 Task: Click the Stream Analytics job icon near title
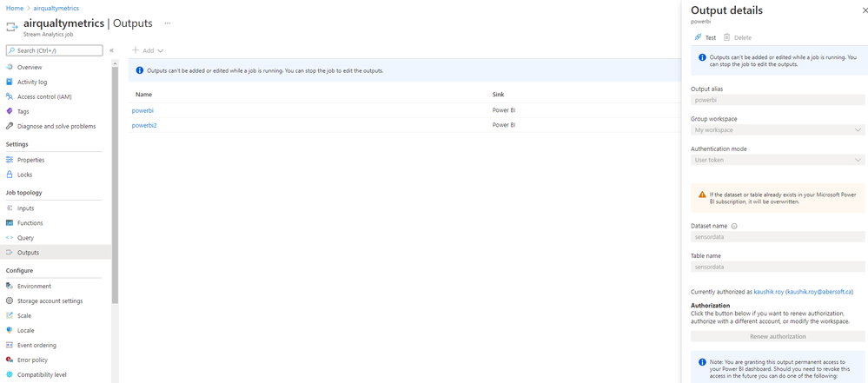12,27
